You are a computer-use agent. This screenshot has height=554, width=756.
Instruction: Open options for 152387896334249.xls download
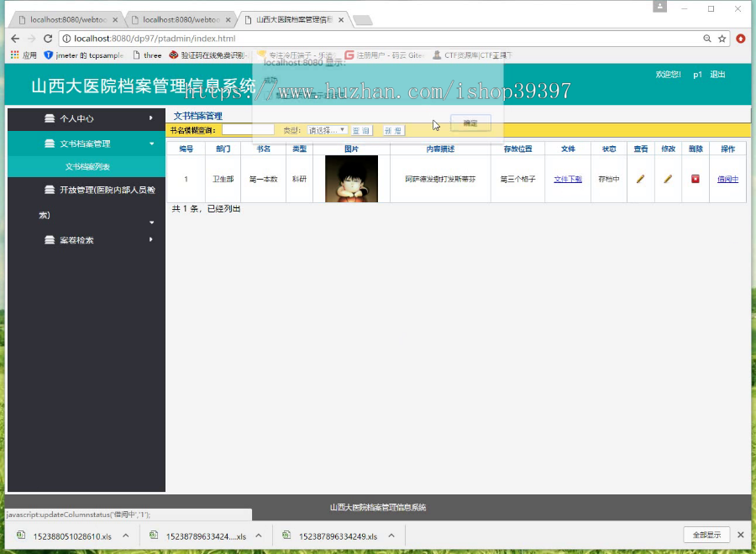391,536
